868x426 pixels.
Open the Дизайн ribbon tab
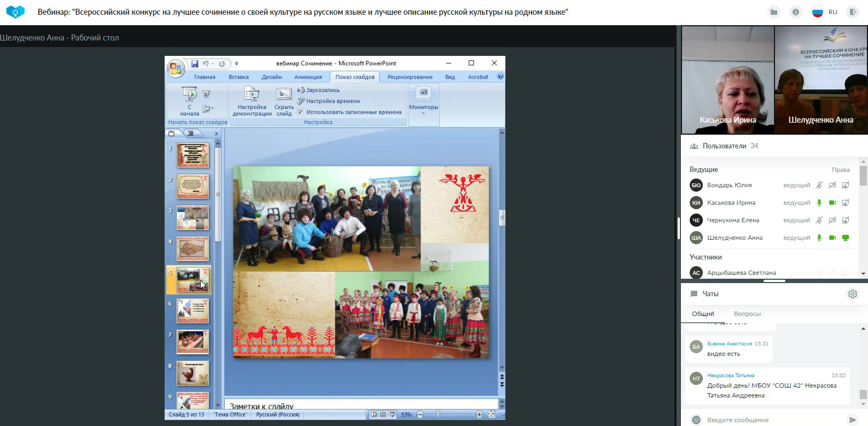[x=272, y=77]
